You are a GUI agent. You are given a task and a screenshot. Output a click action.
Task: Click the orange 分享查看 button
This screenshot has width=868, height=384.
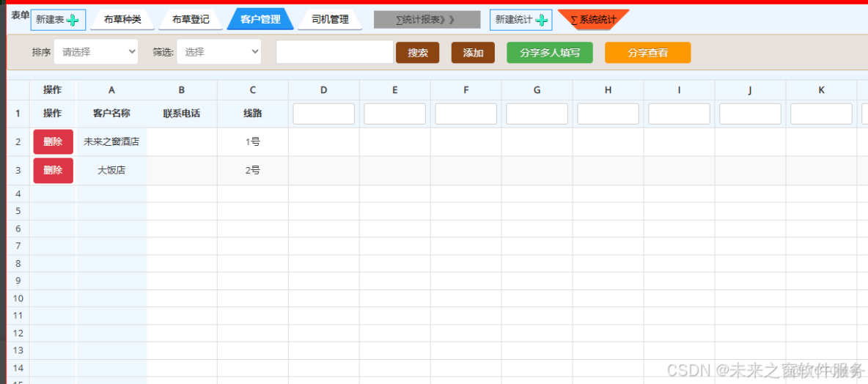pos(647,53)
